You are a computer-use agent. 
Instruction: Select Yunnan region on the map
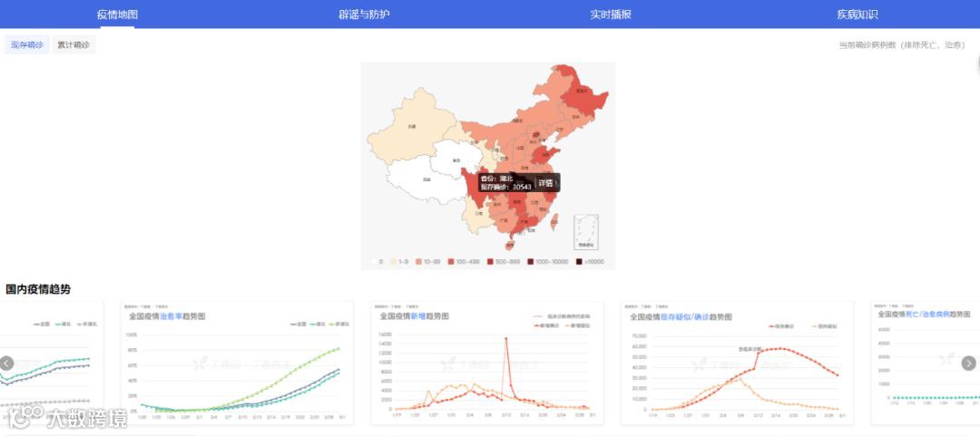[x=479, y=214]
